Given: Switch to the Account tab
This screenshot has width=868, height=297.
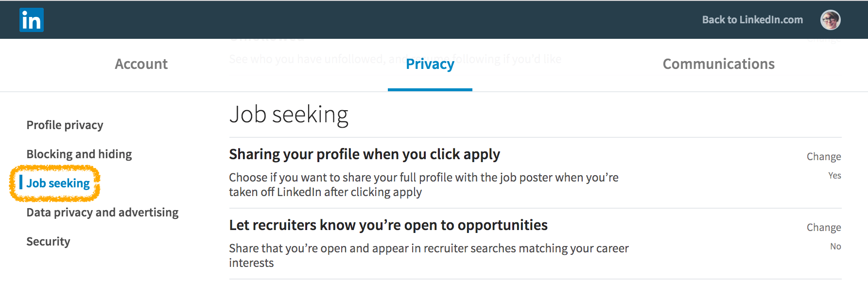Looking at the screenshot, I should coord(140,64).
